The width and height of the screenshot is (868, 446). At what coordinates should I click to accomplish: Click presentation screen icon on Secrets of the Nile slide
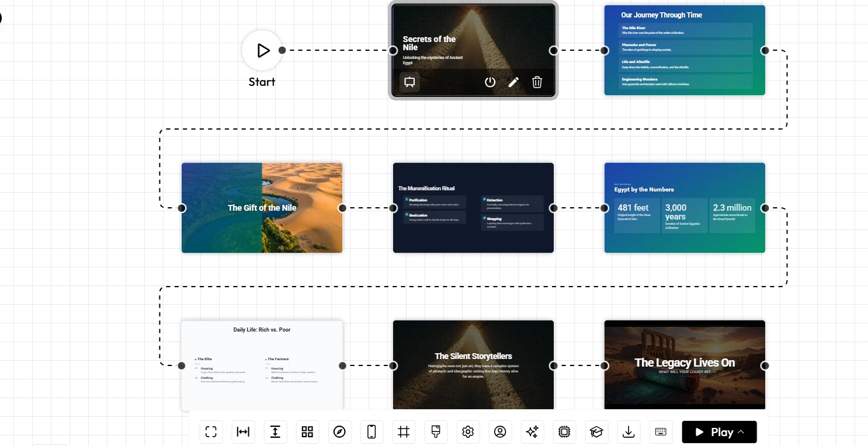pos(409,82)
